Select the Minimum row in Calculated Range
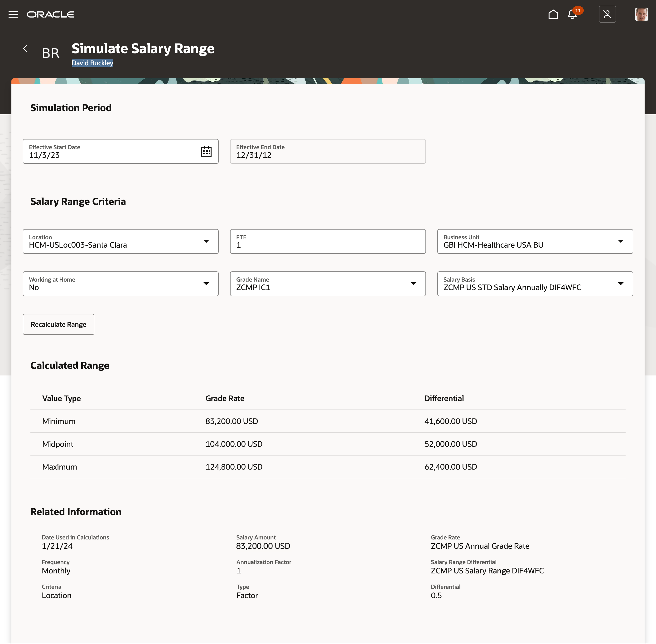This screenshot has height=644, width=656. 59,421
